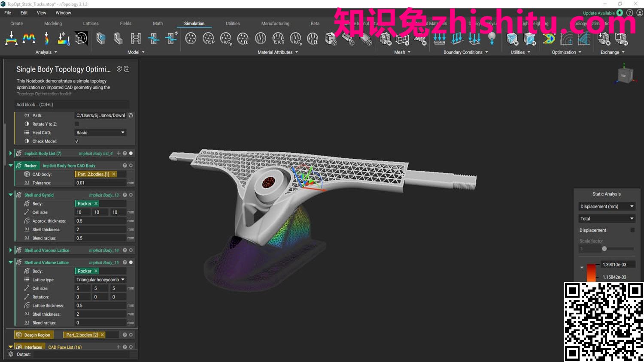Toggle visibility dot of Shell and Volume Lattice
The width and height of the screenshot is (644, 362).
click(x=131, y=262)
